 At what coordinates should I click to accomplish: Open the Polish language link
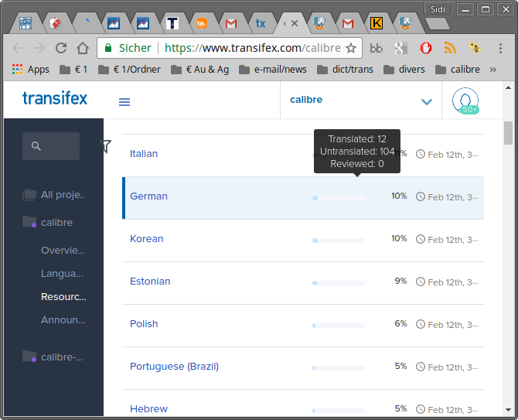coord(144,324)
